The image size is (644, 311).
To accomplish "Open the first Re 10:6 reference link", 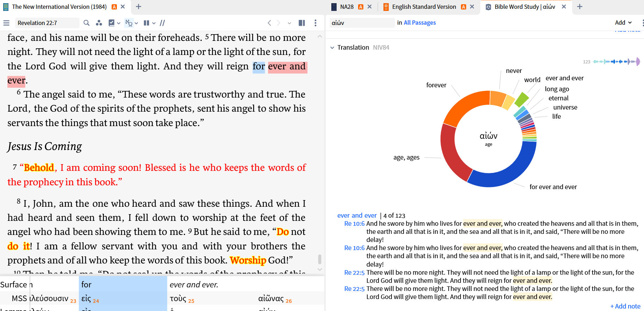I will click(354, 224).
